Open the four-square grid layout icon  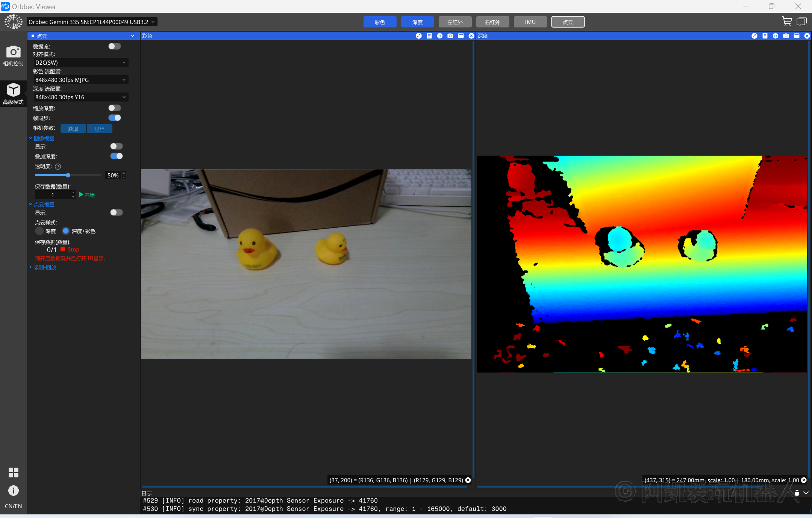click(13, 472)
